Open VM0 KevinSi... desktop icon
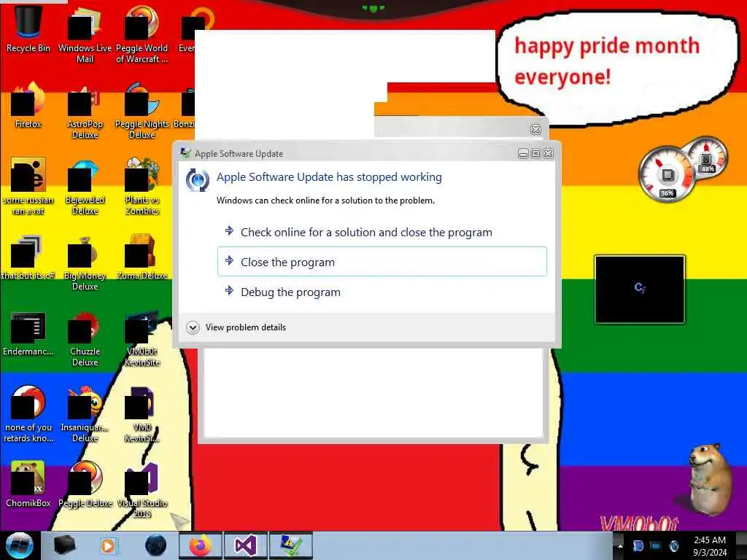747x560 pixels. point(142,414)
